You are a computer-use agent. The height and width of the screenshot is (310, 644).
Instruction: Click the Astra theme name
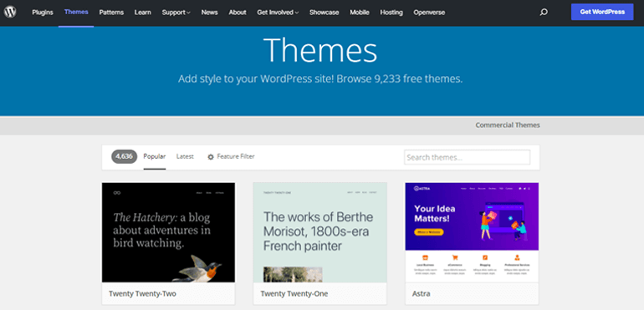[x=421, y=294]
